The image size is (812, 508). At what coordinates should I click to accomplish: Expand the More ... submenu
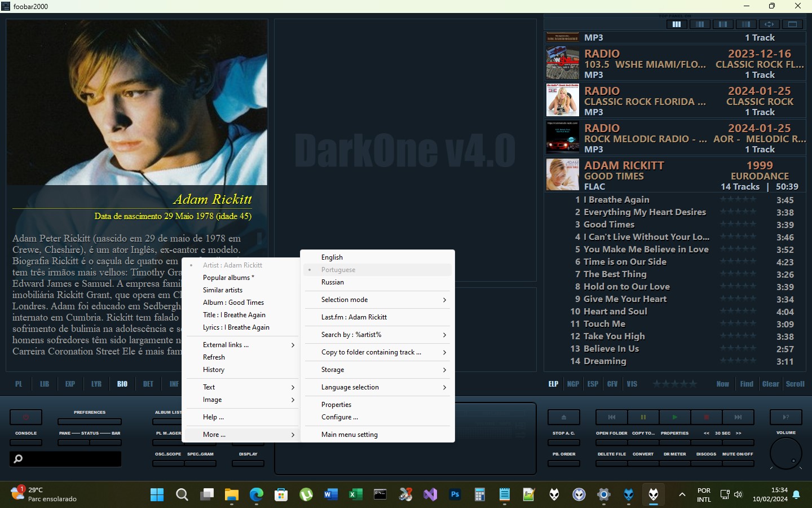(x=241, y=435)
